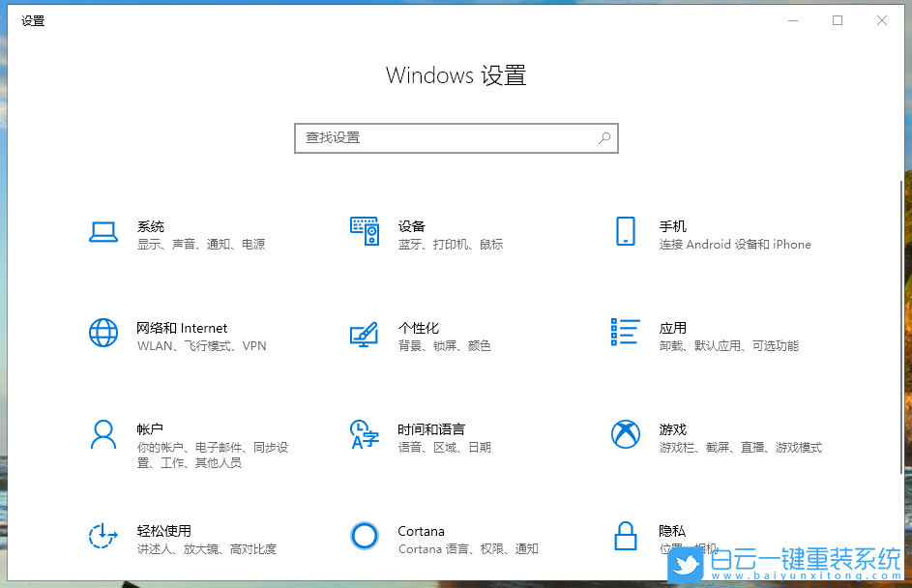Select the Phone (手机) icon

(625, 231)
